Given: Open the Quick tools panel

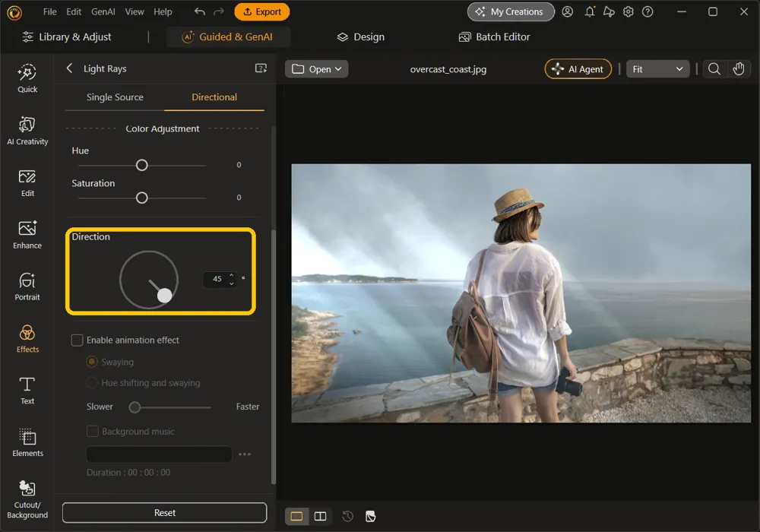Looking at the screenshot, I should [27, 78].
